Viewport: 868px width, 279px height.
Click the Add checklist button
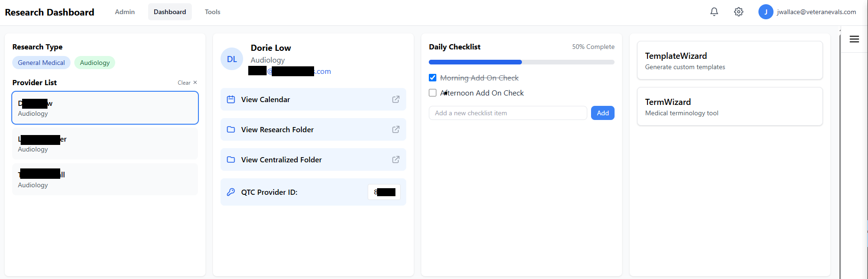coord(602,113)
